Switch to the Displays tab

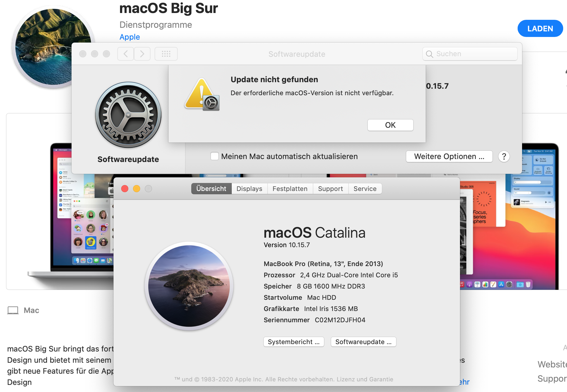(x=250, y=189)
